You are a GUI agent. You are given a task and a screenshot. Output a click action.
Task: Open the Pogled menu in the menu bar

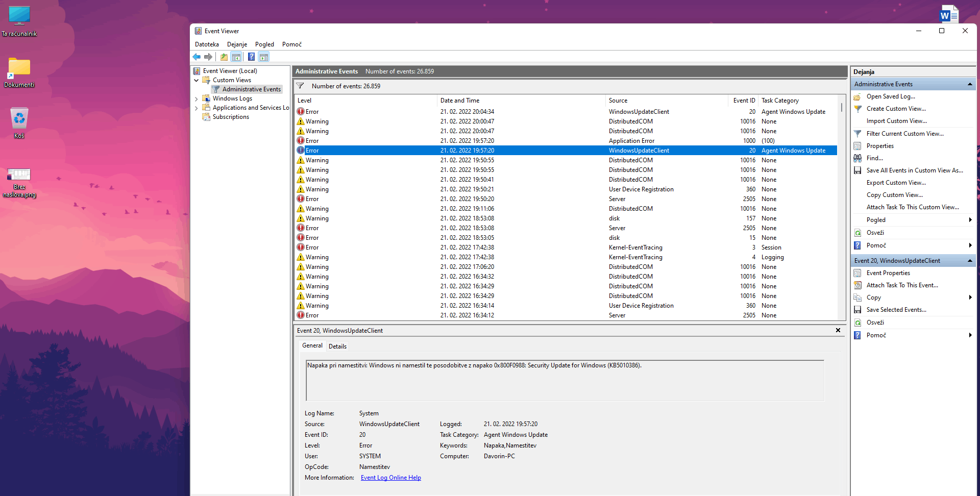click(264, 44)
